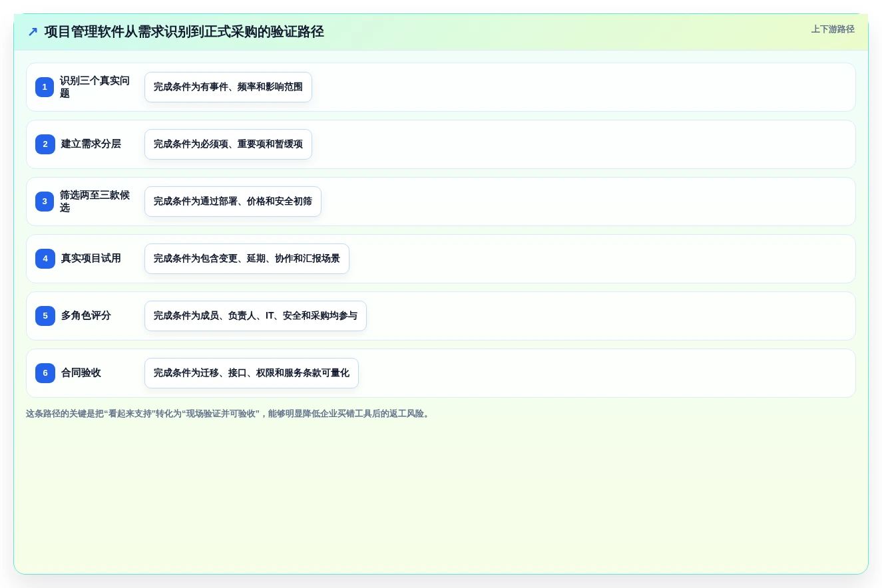Select the step title 多角色评分
The height and width of the screenshot is (588, 882).
(x=86, y=316)
